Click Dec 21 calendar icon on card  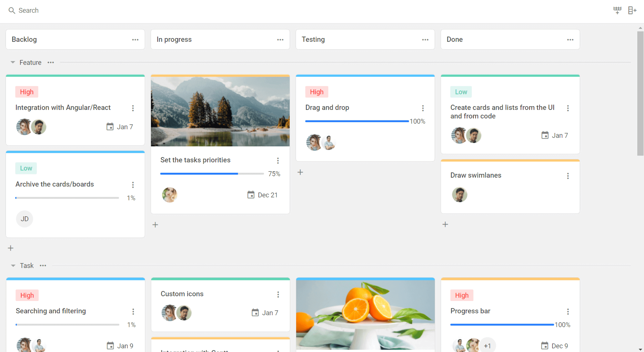pos(251,195)
